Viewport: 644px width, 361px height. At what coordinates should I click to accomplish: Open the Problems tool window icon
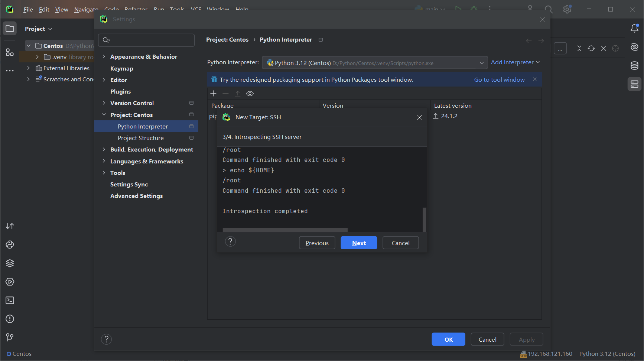coord(10,319)
